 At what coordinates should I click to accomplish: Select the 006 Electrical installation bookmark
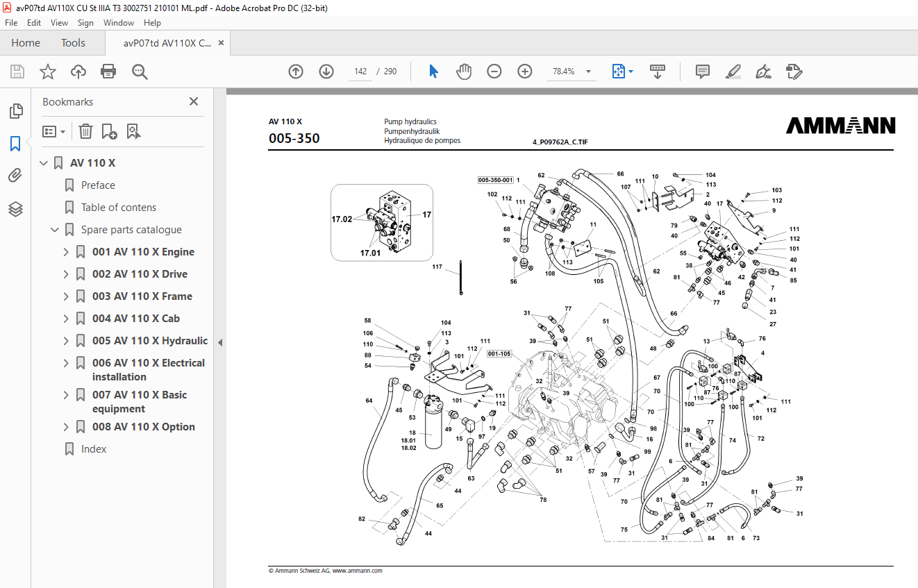pyautogui.click(x=149, y=370)
